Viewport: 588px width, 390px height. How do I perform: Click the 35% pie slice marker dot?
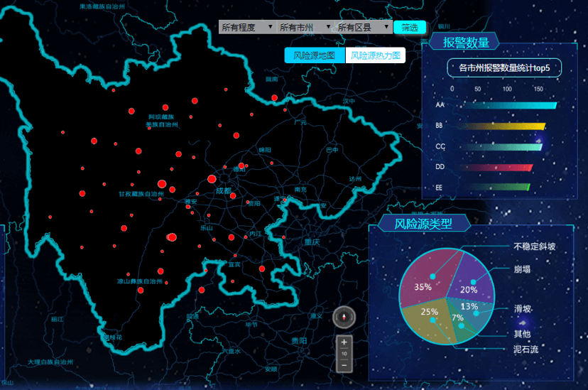(x=432, y=276)
